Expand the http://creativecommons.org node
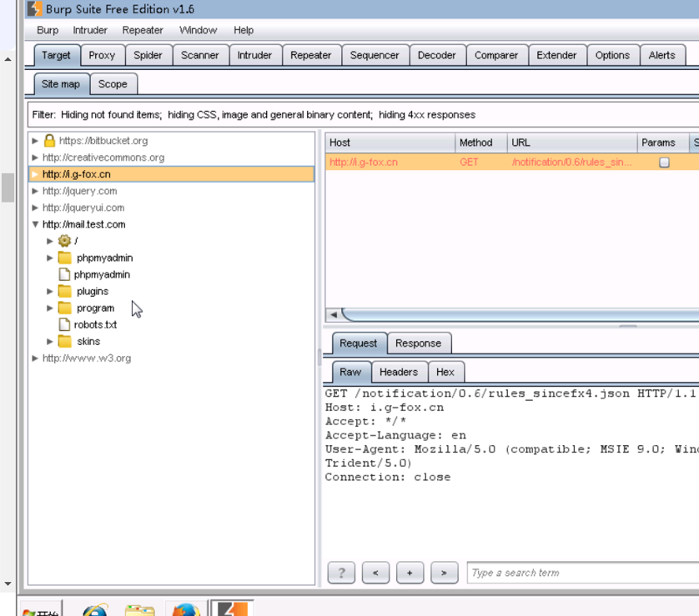699x616 pixels. pos(35,158)
